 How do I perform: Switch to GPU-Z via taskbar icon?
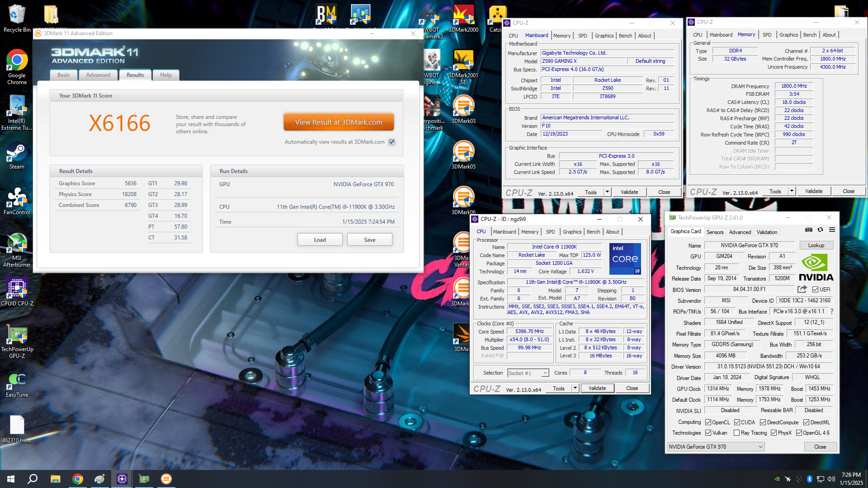click(x=144, y=479)
